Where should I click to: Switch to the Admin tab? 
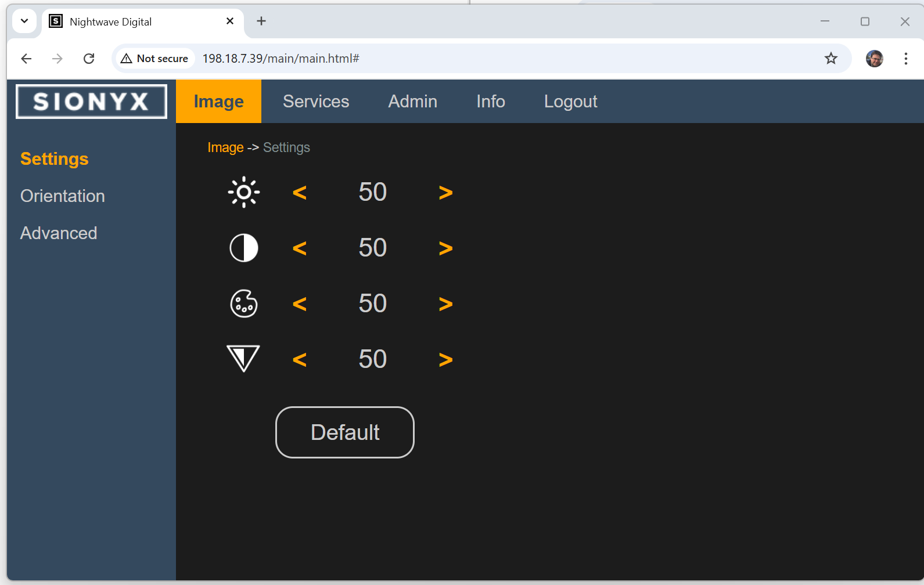click(x=412, y=102)
